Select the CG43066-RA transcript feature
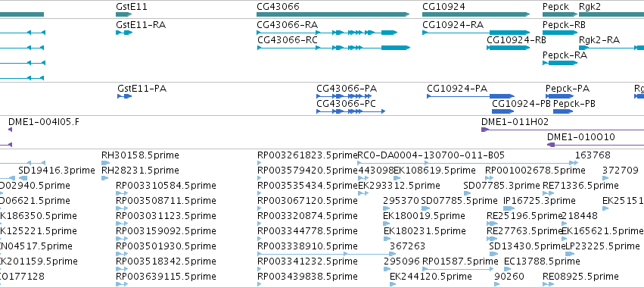644x288 pixels. click(x=327, y=33)
